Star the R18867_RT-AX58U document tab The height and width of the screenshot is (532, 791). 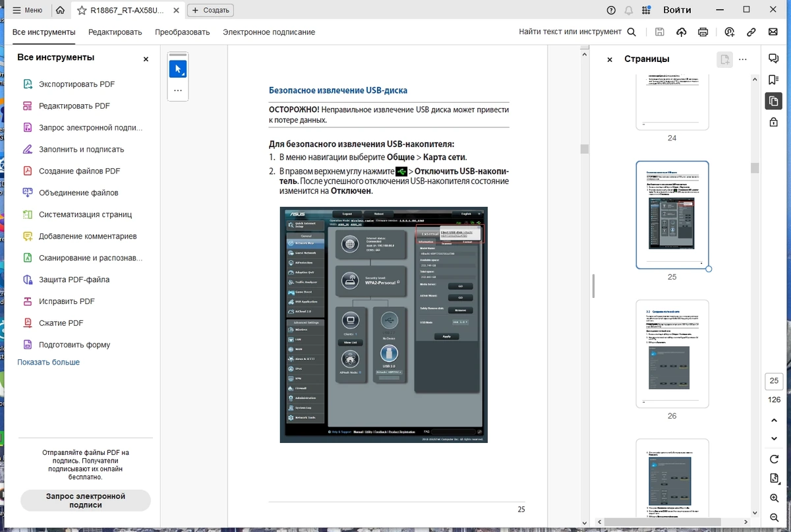click(82, 10)
